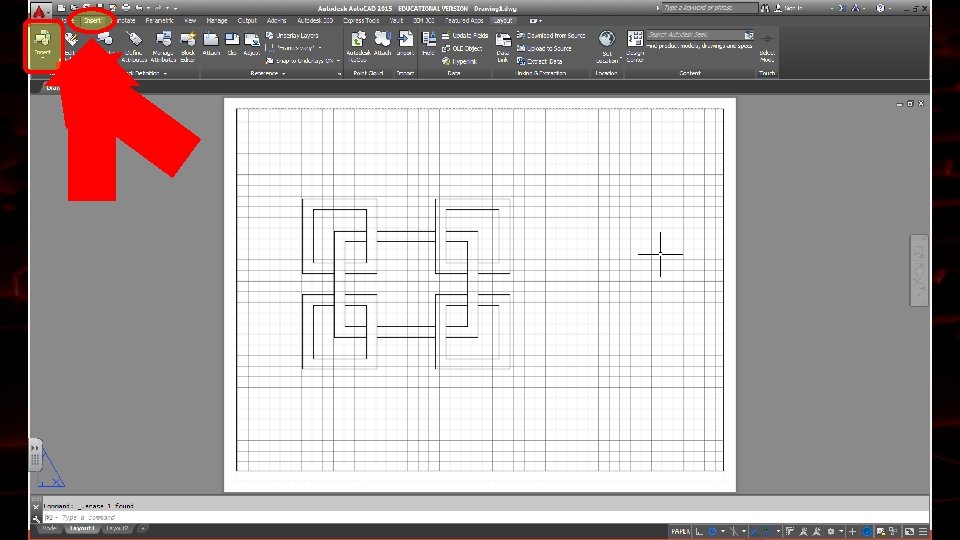Insert an OLE Object
The image size is (960, 540).
[x=462, y=48]
